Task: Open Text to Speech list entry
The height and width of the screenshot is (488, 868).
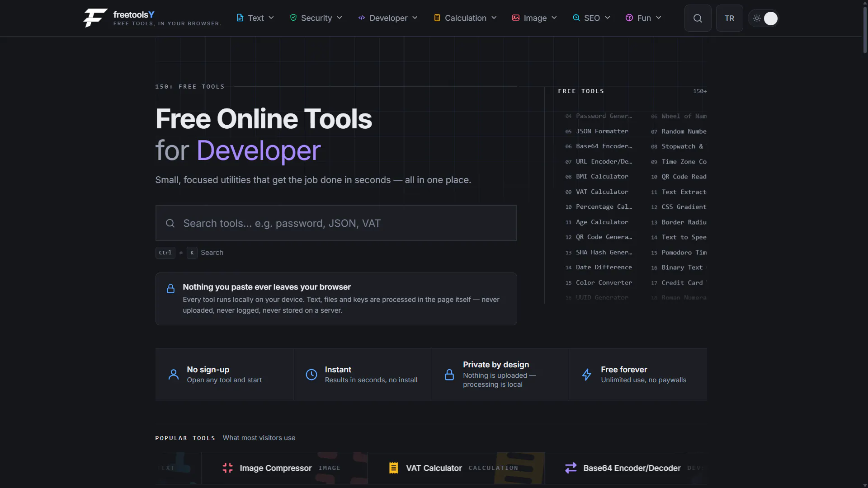Action: click(679, 237)
